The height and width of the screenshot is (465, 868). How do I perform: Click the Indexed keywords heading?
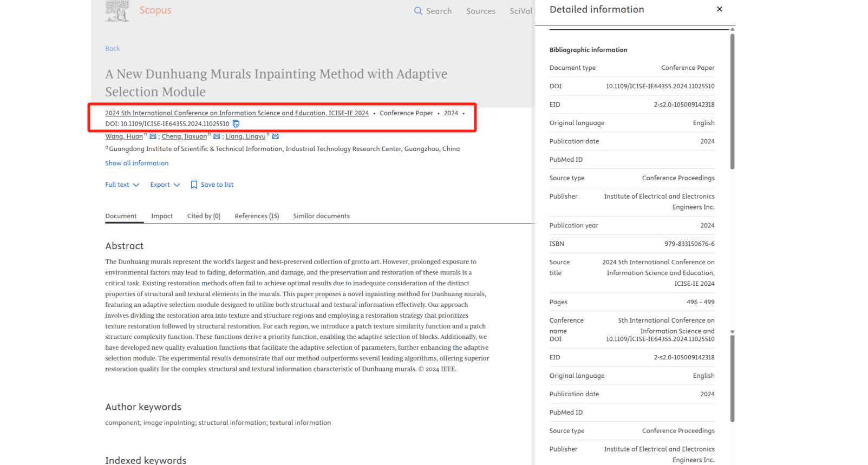click(x=146, y=460)
